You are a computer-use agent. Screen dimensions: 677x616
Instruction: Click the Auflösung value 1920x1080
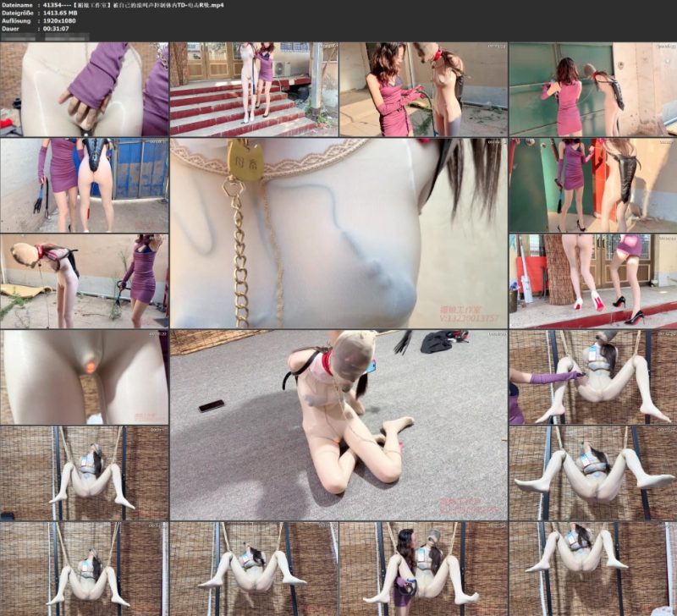click(x=59, y=20)
